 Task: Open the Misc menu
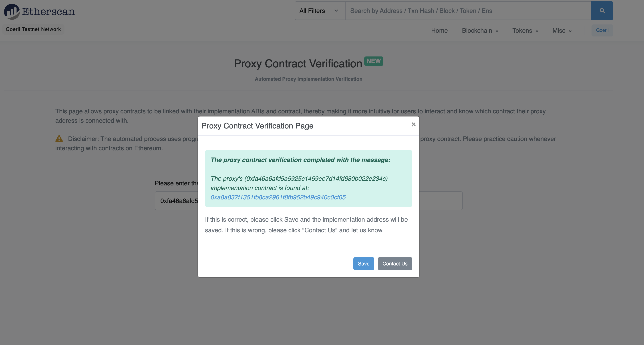(x=562, y=31)
